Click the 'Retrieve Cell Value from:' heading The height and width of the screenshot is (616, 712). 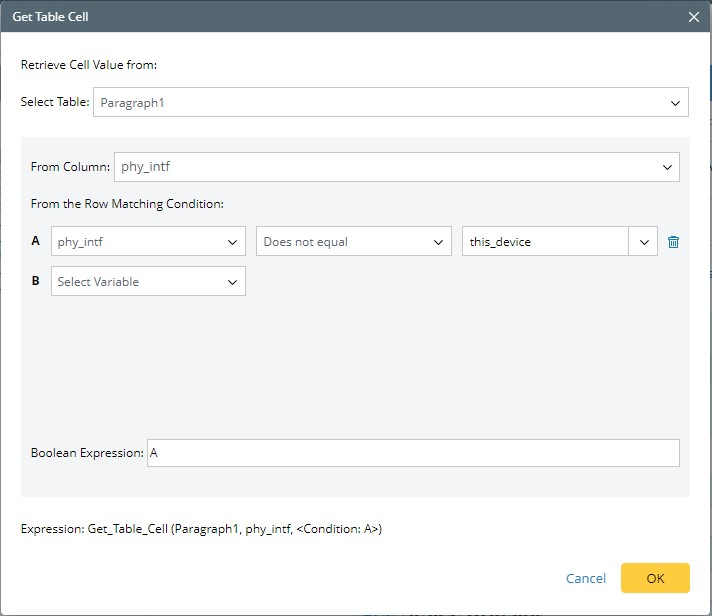pos(89,65)
